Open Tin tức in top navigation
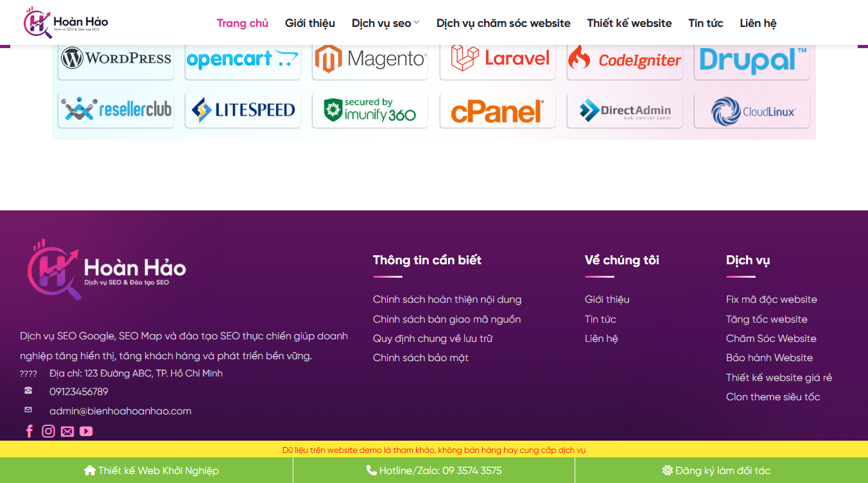 pyautogui.click(x=706, y=23)
